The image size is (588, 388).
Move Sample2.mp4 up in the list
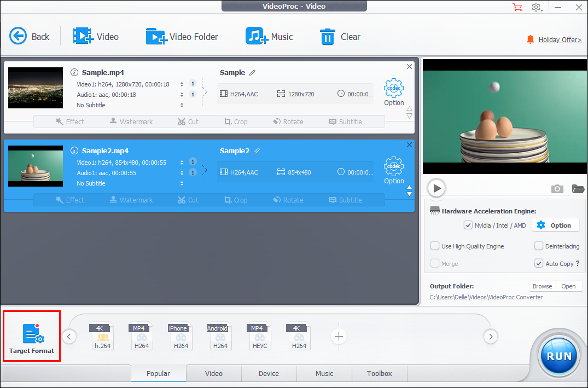(410, 187)
